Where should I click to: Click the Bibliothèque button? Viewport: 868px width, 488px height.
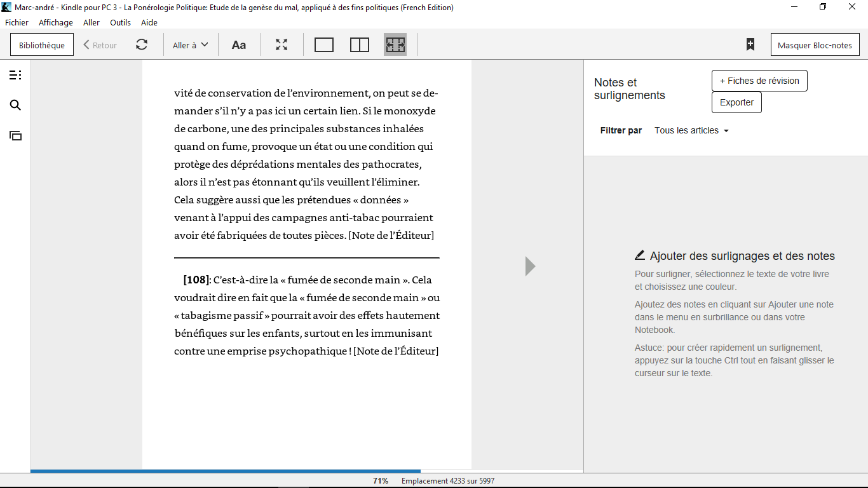(x=42, y=45)
